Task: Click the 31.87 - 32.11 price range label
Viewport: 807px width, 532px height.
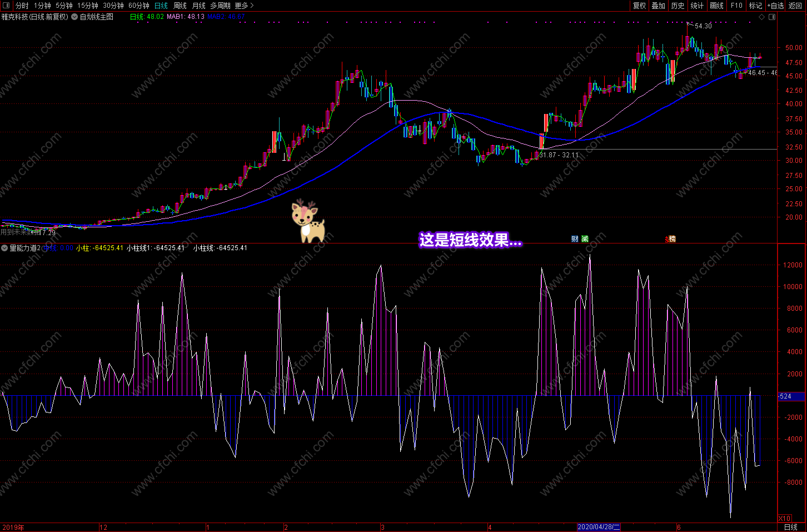Action: pyautogui.click(x=559, y=155)
